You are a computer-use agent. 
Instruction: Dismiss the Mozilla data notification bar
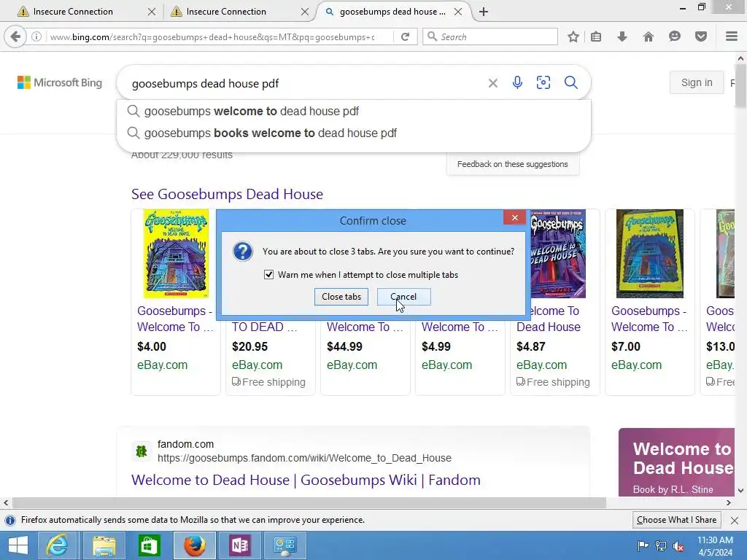click(x=735, y=521)
